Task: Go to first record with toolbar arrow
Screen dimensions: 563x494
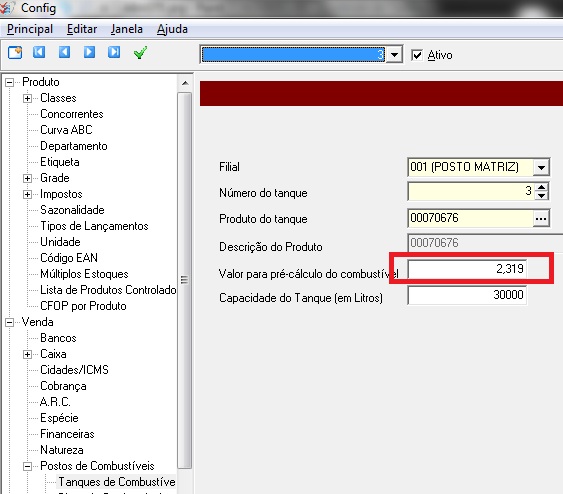Action: 39,52
